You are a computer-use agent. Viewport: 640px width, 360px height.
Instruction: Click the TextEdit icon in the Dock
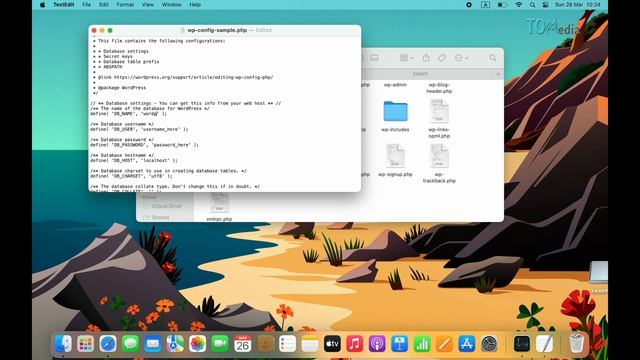[x=544, y=344]
